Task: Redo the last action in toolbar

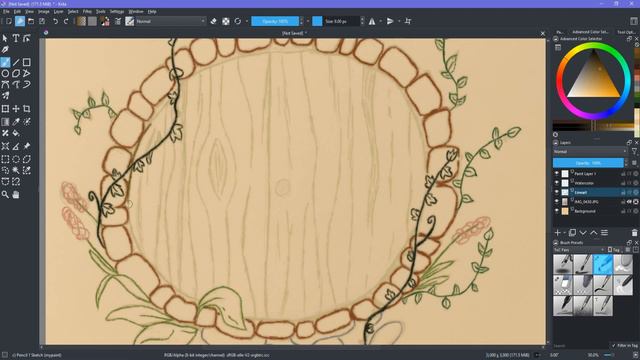Action: [x=66, y=21]
